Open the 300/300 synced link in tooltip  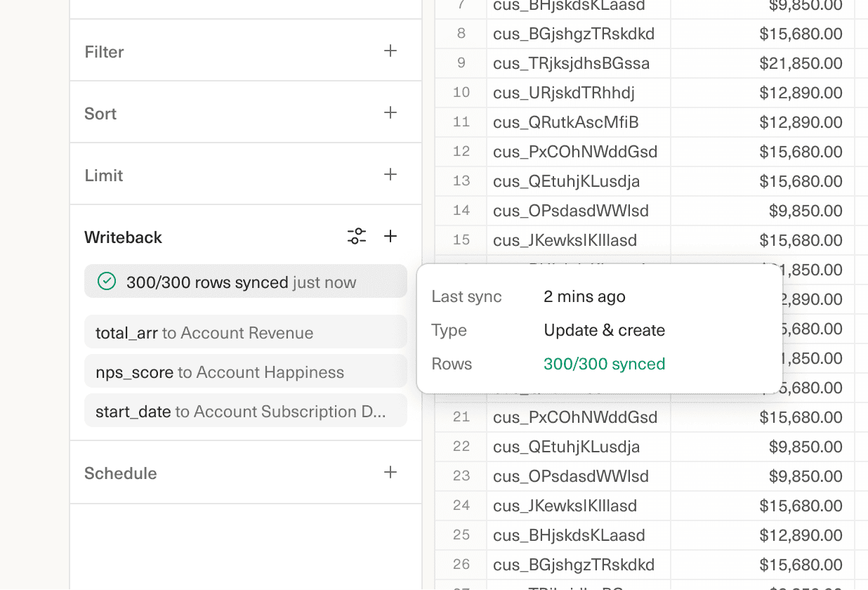coord(604,364)
